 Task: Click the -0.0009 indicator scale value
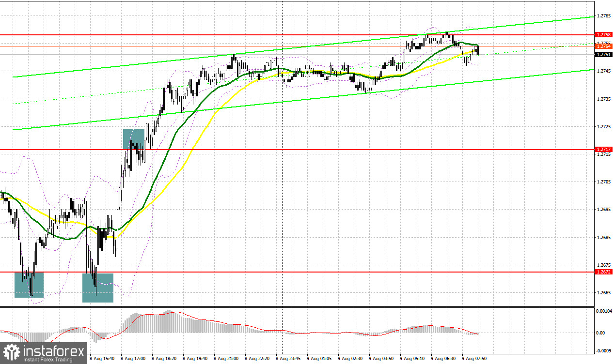pyautogui.click(x=603, y=350)
